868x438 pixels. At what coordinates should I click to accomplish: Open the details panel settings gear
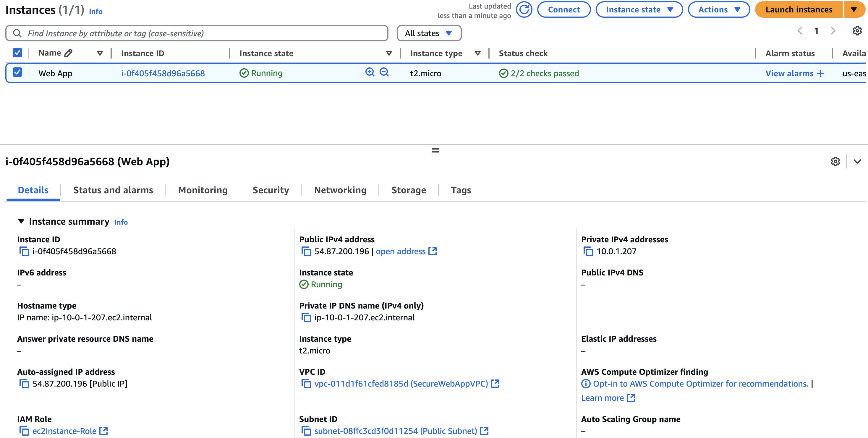(835, 162)
